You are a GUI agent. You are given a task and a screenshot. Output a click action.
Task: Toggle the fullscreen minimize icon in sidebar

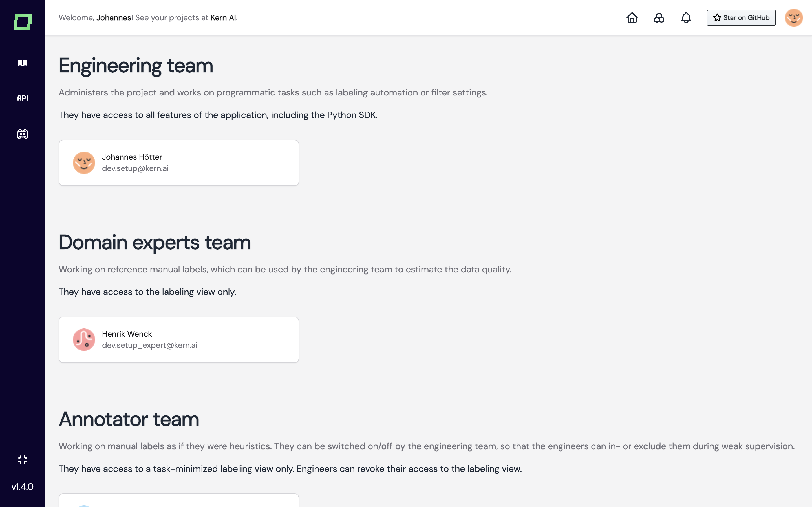tap(23, 459)
